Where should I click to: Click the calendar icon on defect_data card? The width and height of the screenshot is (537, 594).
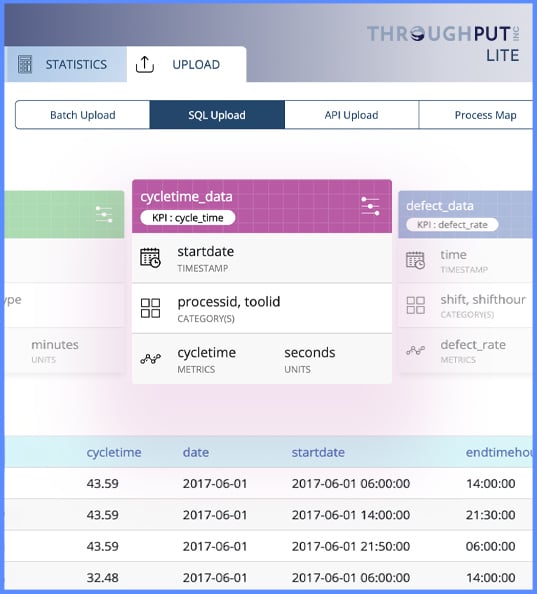click(x=415, y=260)
